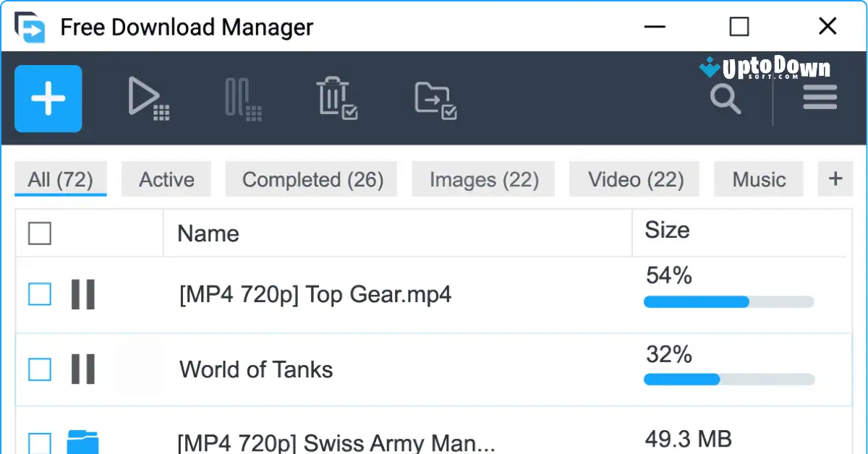Viewport: 868px width, 454px height.
Task: Select the Top Gear.mp4 checkbox
Action: (39, 294)
